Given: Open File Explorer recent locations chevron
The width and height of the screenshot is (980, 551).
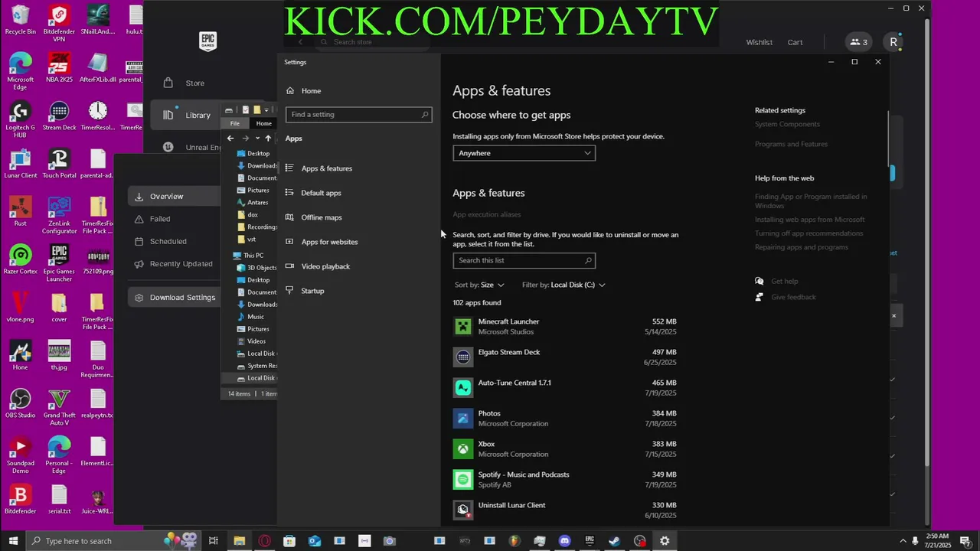Looking at the screenshot, I should click(x=257, y=139).
